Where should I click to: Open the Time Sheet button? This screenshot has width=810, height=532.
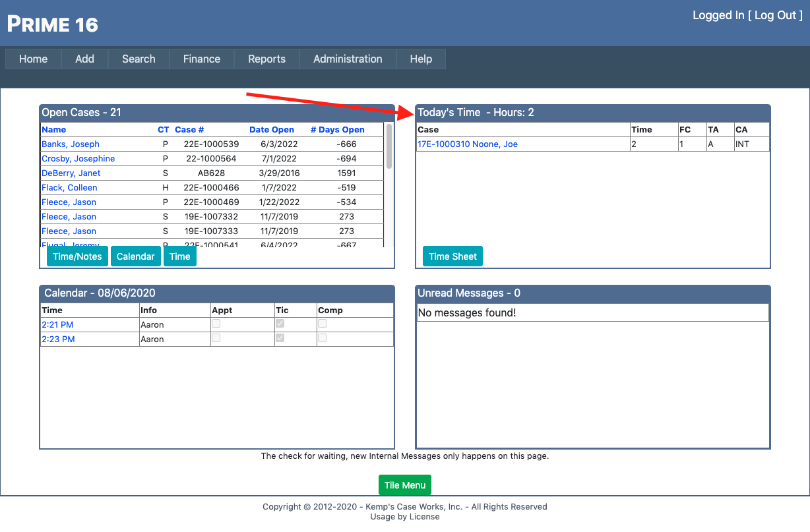coord(452,256)
